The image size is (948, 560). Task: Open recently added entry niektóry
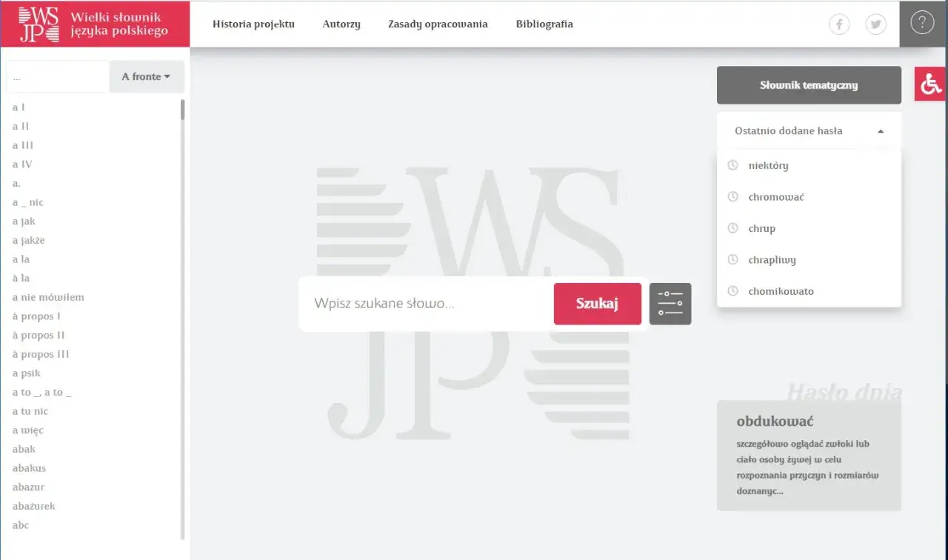point(768,165)
